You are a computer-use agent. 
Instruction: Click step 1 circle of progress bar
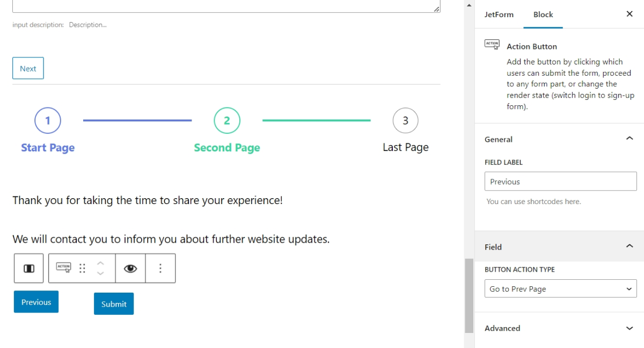tap(48, 121)
